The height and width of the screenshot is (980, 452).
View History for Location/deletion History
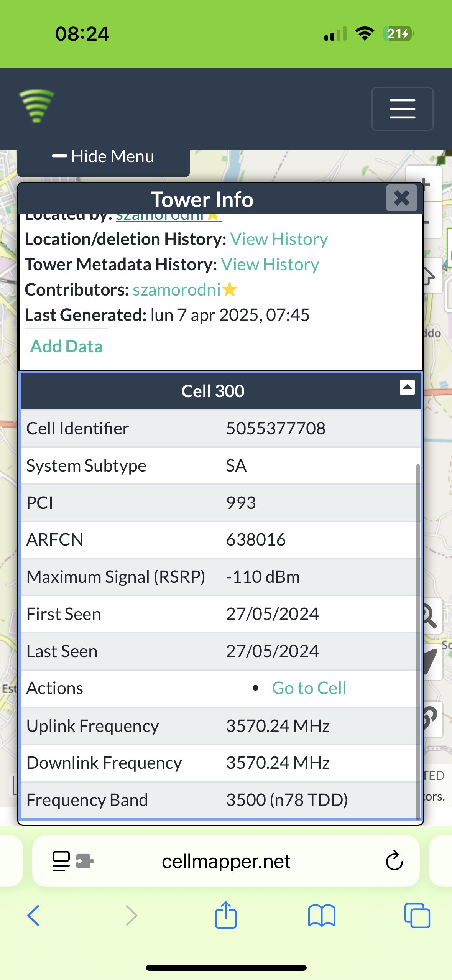(279, 239)
